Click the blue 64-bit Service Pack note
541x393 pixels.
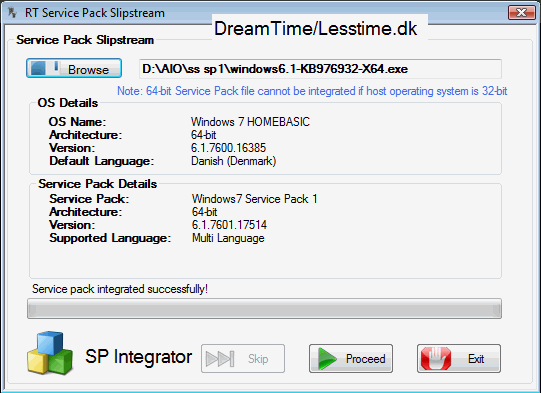pos(312,91)
